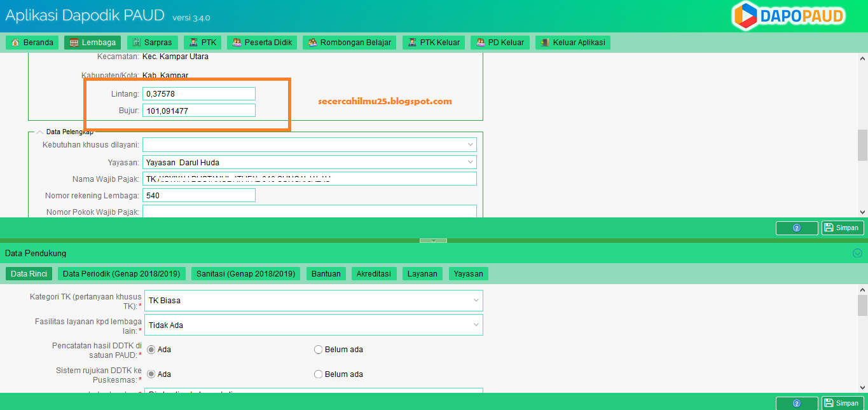Click the DAPOPAUD logo
The height and width of the screenshot is (410, 868).
point(789,16)
